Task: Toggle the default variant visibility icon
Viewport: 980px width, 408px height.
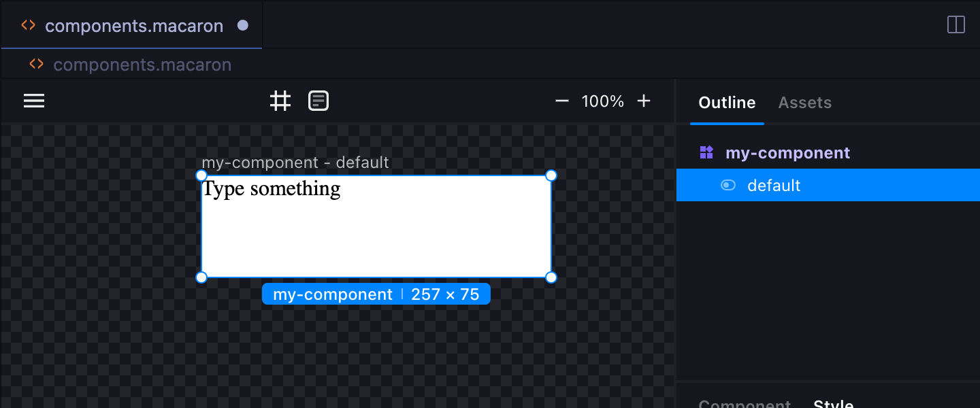Action: tap(728, 185)
